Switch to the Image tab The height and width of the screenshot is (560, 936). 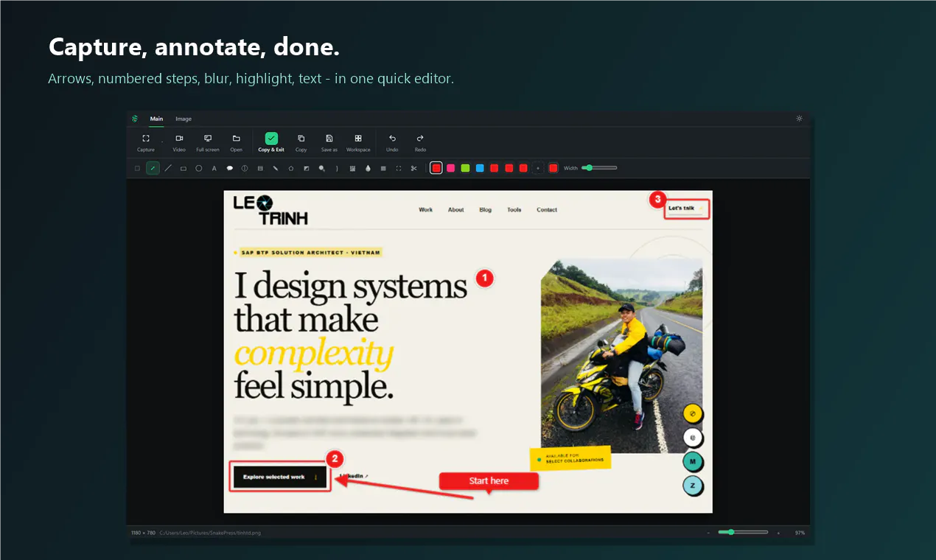(184, 119)
